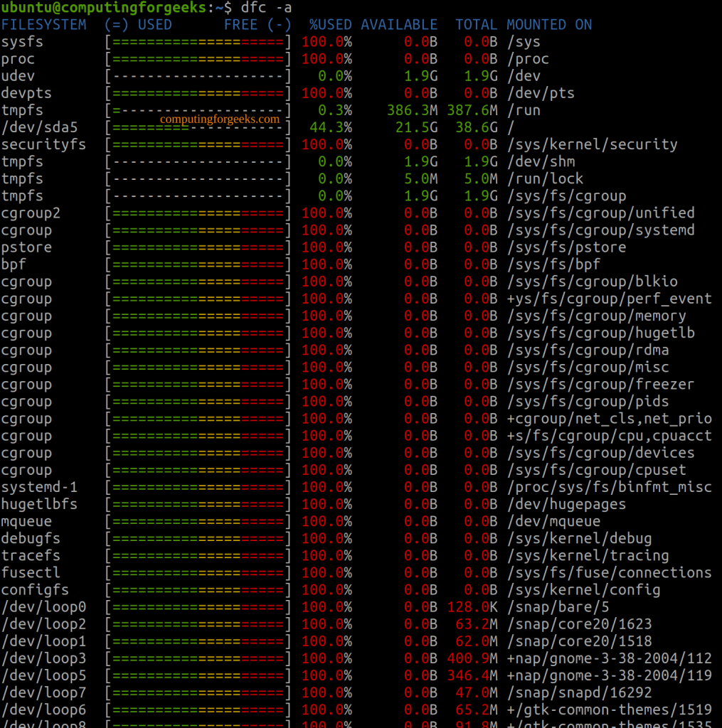The image size is (722, 728).
Task: Click the 346.4M total value
Action: click(472, 675)
